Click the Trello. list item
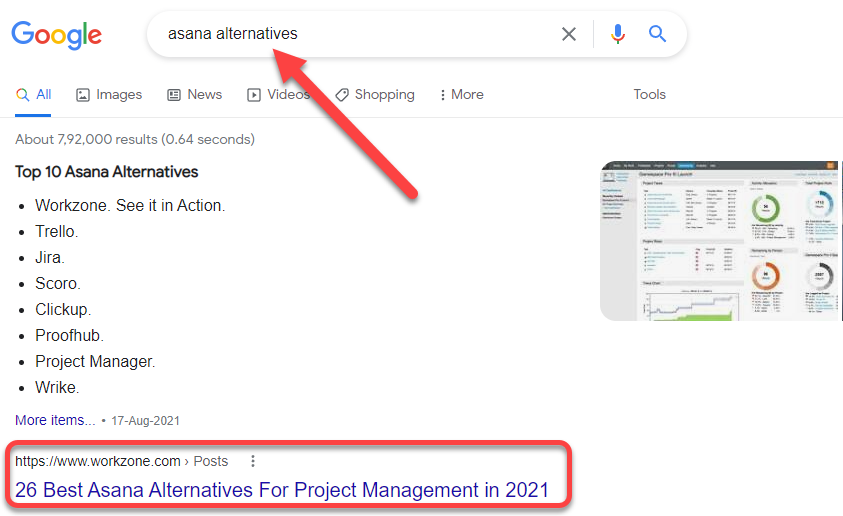This screenshot has width=843, height=516. point(56,232)
